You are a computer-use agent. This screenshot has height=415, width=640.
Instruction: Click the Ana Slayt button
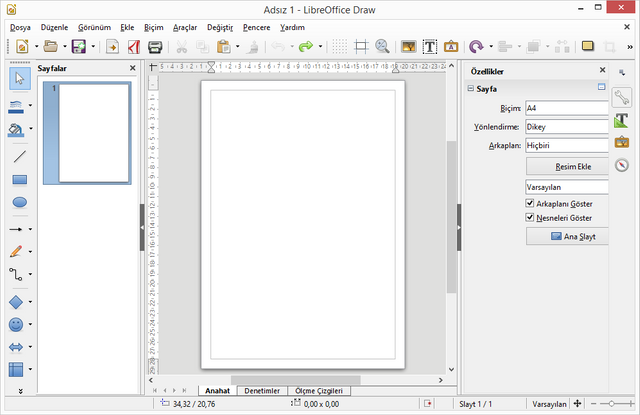(567, 236)
